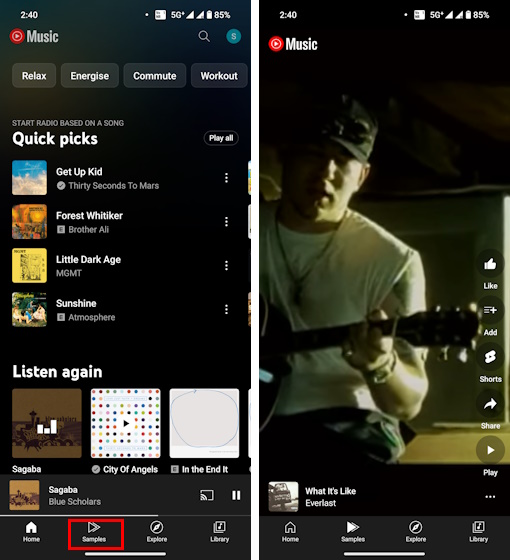Viewport: 510px width, 560px height.
Task: Play City Of Angels dotted cover tile
Action: 125,423
